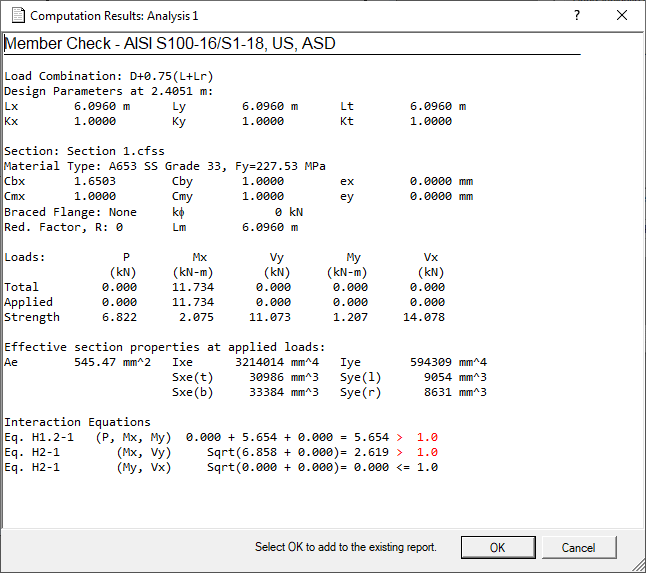
Task: Click the Eq. H1.2-1 interaction result line
Action: pyautogui.click(x=220, y=437)
